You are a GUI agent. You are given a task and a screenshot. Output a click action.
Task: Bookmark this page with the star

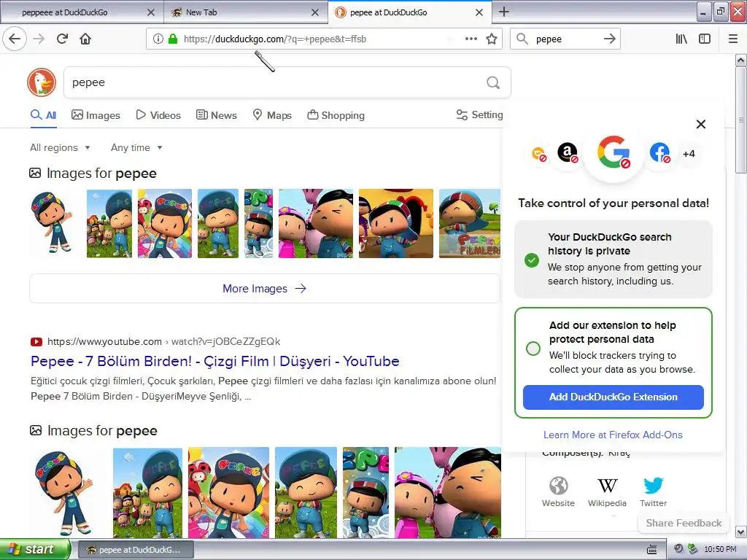[x=492, y=39]
